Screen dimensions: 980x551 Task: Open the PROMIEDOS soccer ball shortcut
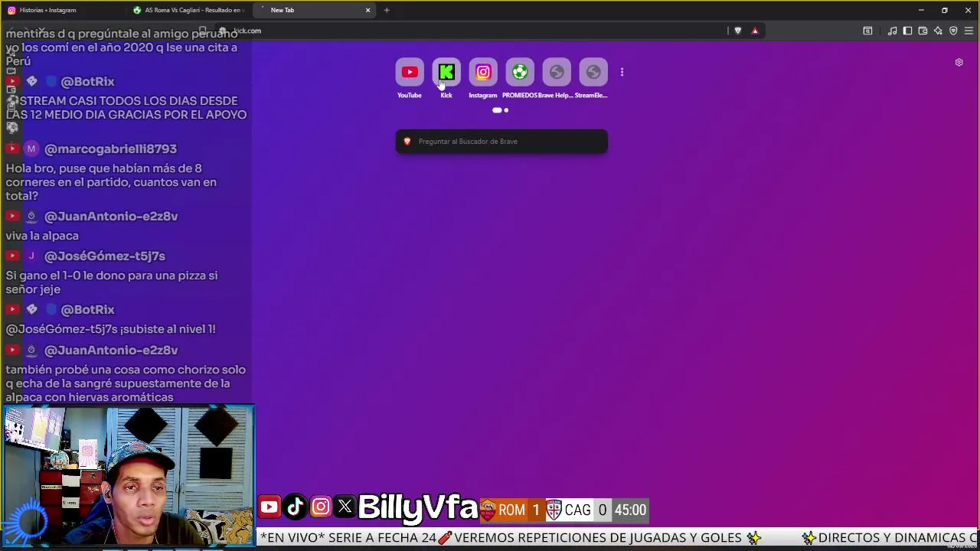coord(520,73)
